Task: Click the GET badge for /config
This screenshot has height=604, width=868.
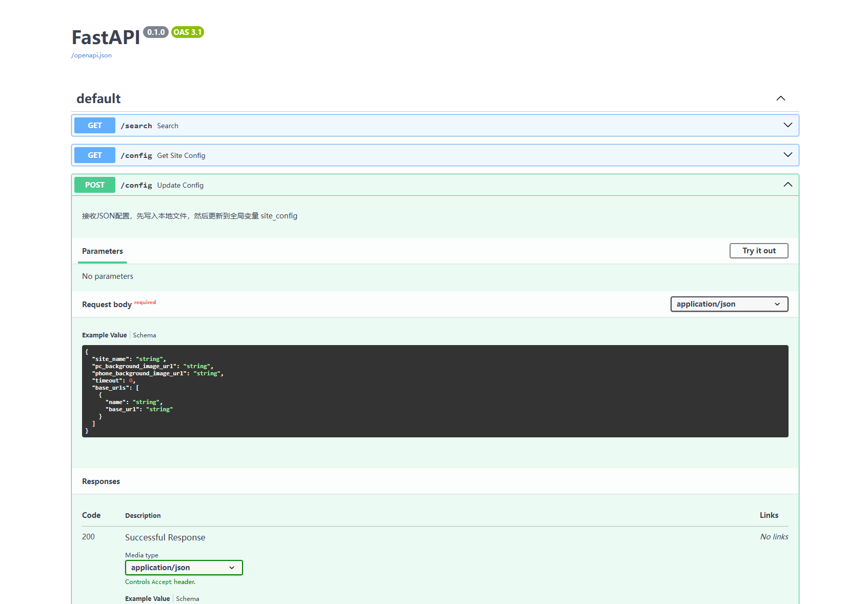Action: pos(95,155)
